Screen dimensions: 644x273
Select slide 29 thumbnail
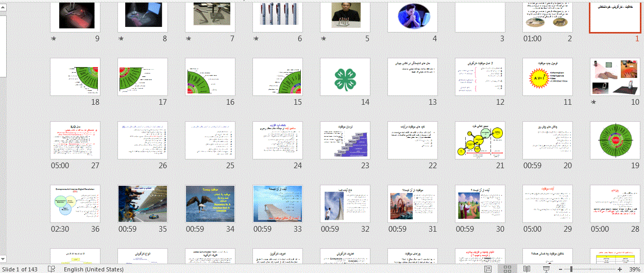[x=548, y=204]
